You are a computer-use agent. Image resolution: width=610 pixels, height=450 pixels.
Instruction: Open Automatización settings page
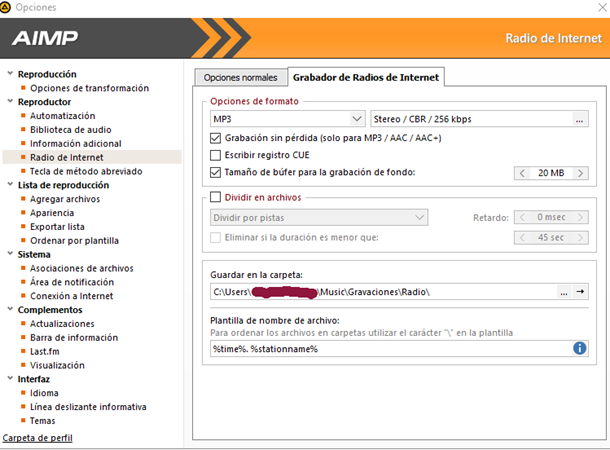point(63,116)
